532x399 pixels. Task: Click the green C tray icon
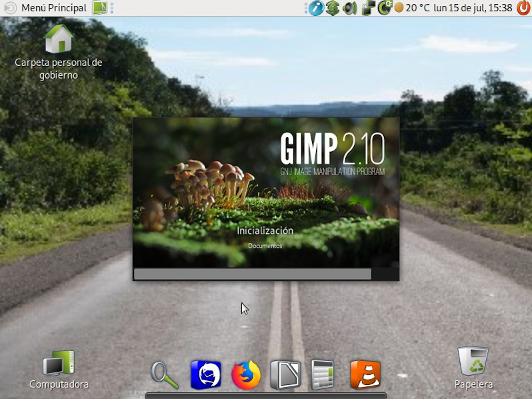tap(385, 8)
